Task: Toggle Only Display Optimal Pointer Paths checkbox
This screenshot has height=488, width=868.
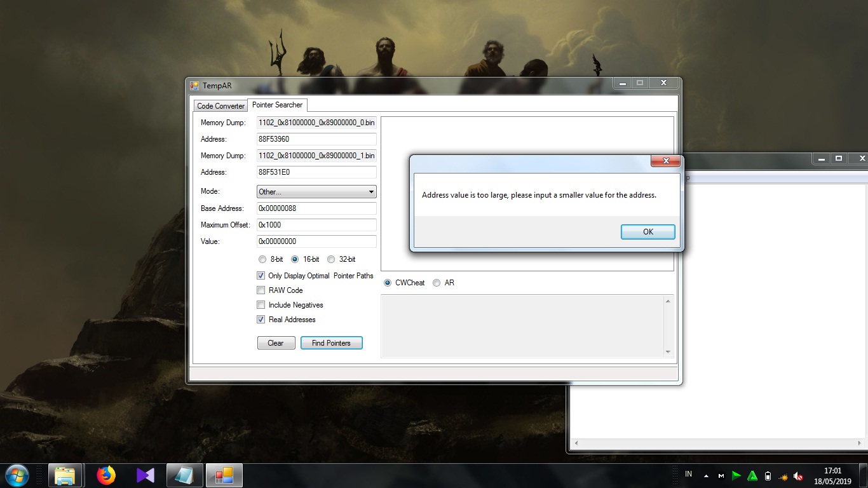Action: point(261,276)
